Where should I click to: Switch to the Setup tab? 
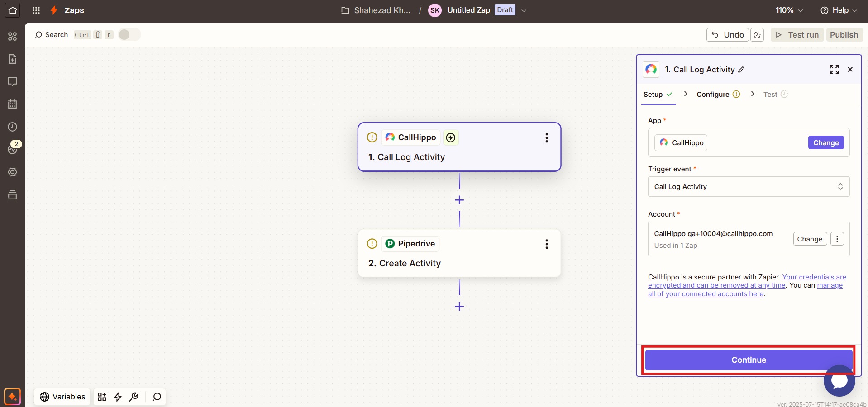tap(658, 94)
